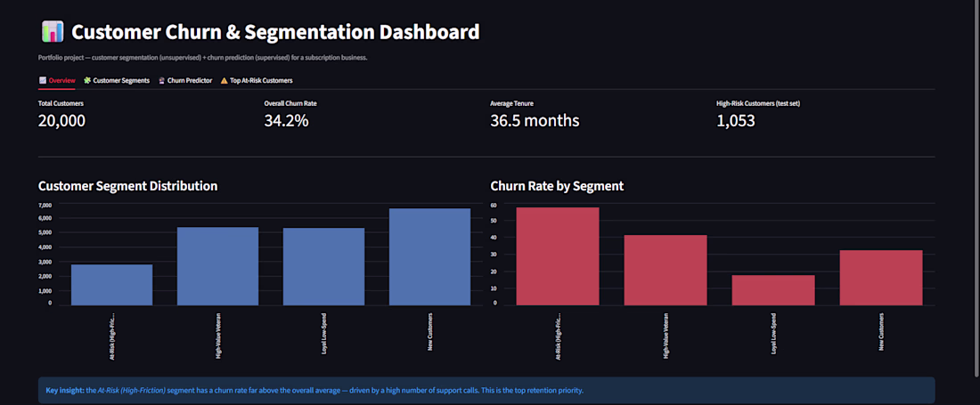Click the dashboard title heading text
This screenshot has height=405, width=980.
(275, 32)
